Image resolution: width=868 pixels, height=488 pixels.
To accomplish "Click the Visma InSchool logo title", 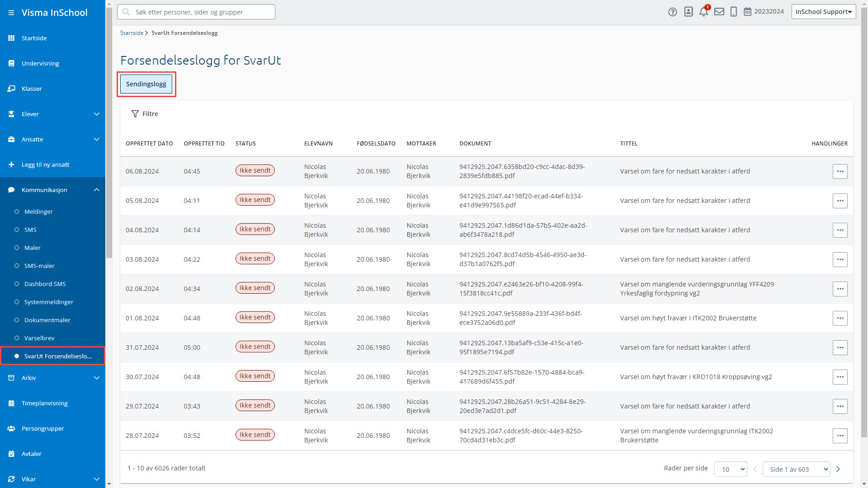I will [x=54, y=13].
